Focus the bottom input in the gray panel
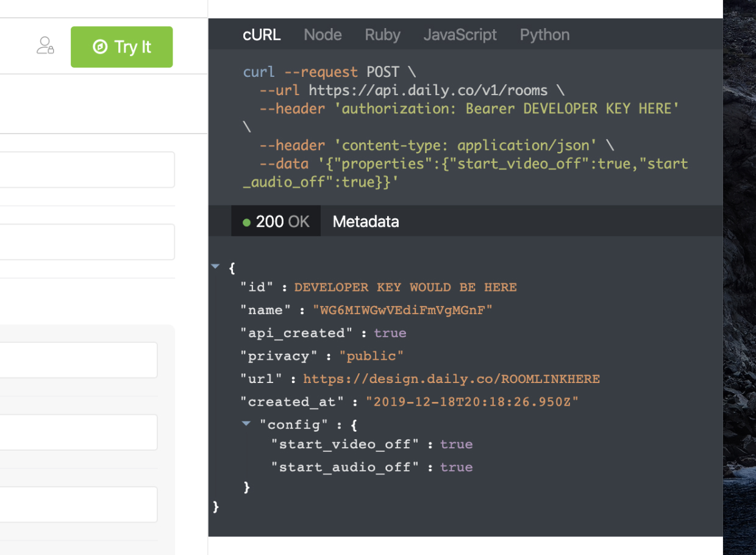 79,504
